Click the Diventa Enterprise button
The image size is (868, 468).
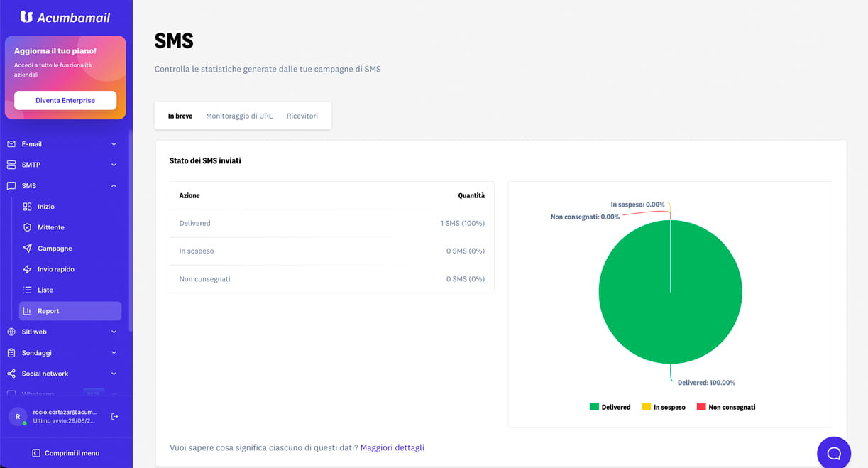65,100
